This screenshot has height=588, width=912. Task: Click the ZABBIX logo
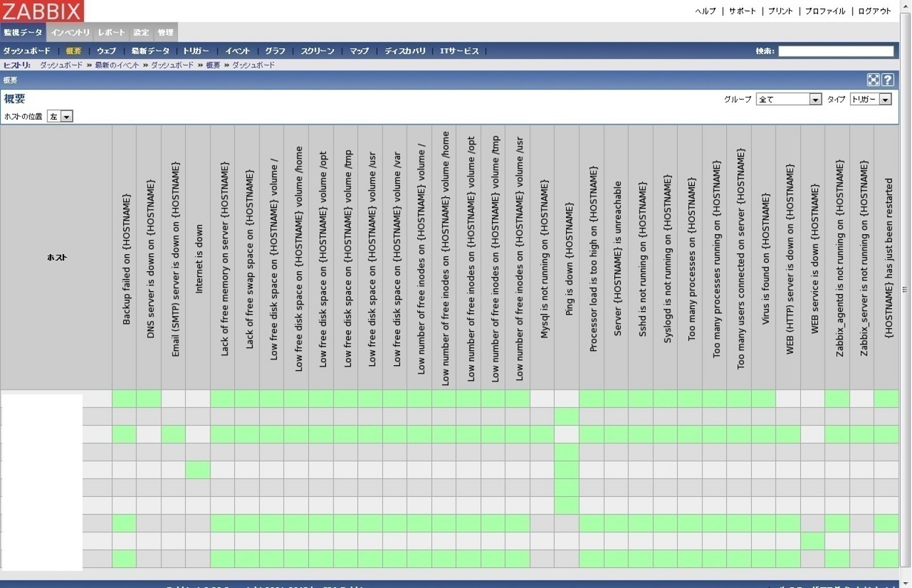42,11
